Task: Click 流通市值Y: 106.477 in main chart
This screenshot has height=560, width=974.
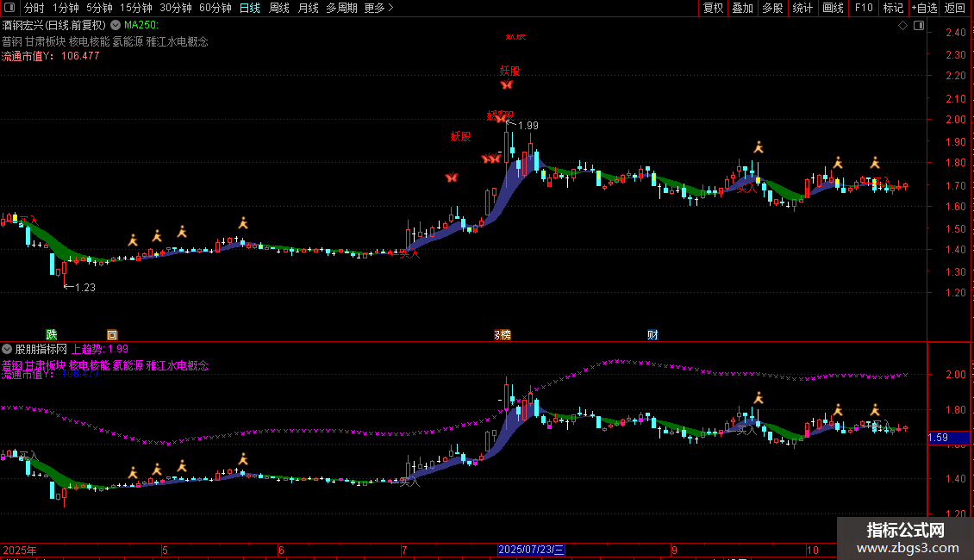Action: click(50, 56)
